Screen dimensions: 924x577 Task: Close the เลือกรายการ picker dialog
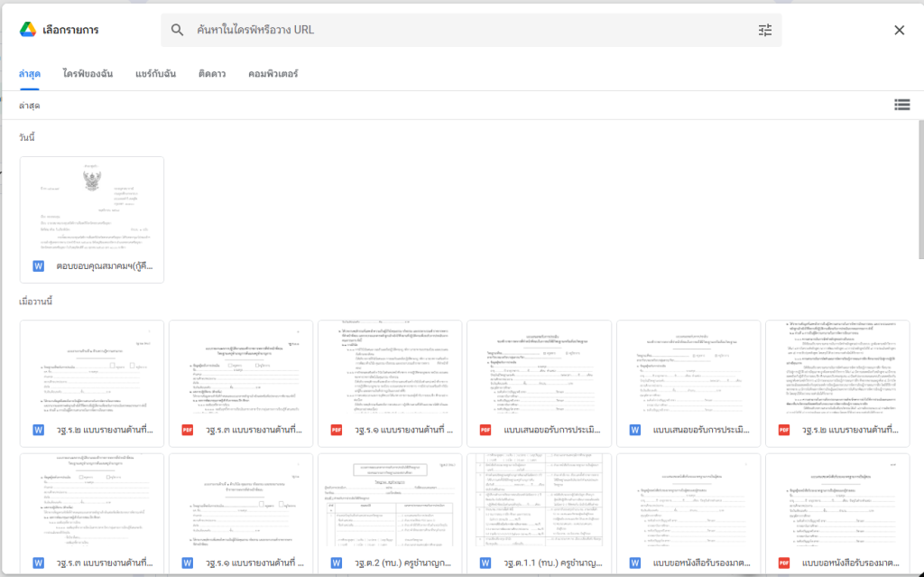click(900, 30)
